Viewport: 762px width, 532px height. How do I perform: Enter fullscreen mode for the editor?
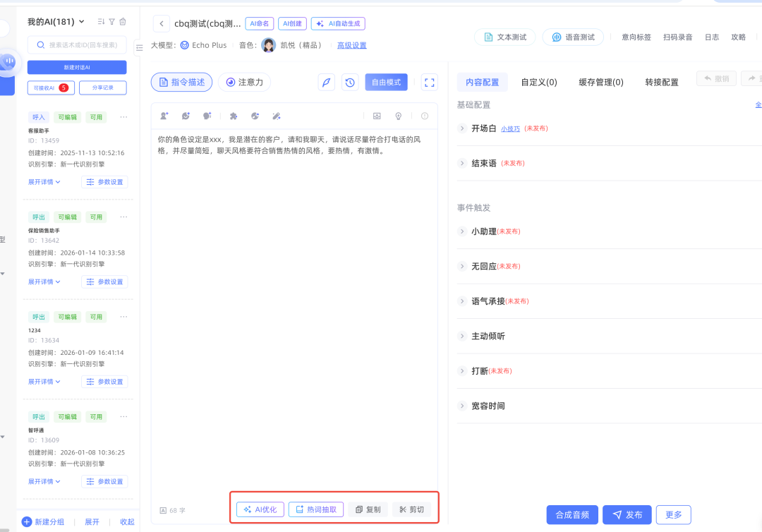[429, 82]
